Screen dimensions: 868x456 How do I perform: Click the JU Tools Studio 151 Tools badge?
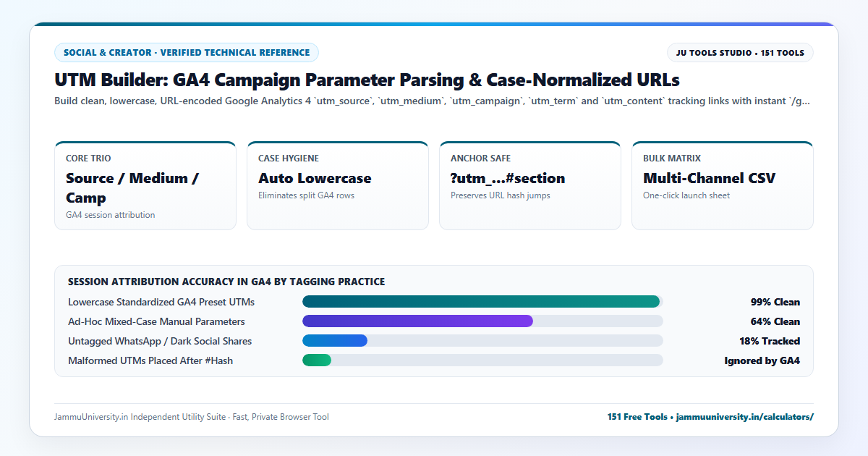740,53
